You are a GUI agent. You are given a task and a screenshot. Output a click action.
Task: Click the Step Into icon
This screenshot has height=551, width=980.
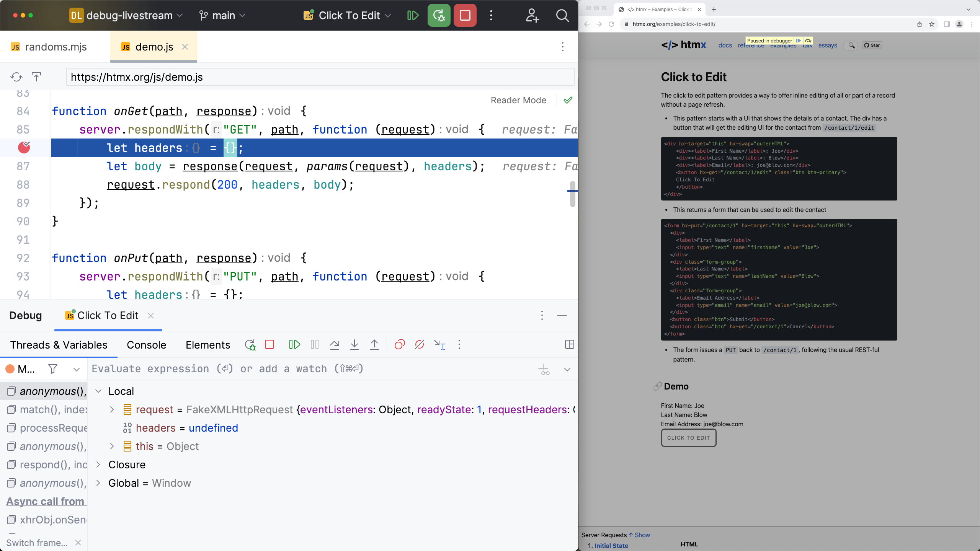[354, 345]
